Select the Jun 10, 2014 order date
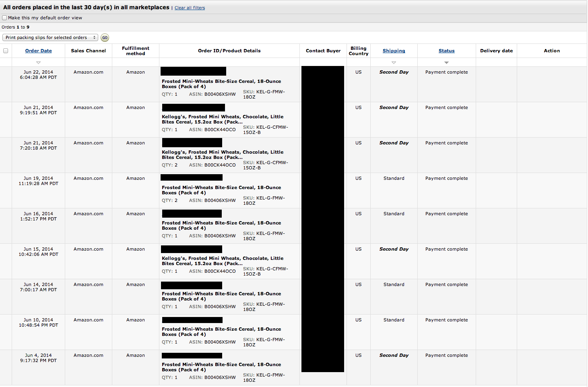This screenshot has height=387, width=588. click(x=38, y=320)
